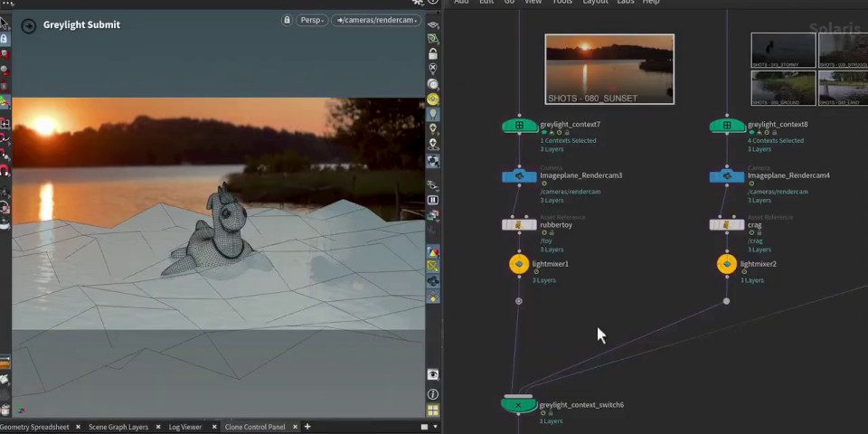Toggle the lock flag badge on greylight_context8
Viewport: 868px width, 434px height.
point(775,133)
